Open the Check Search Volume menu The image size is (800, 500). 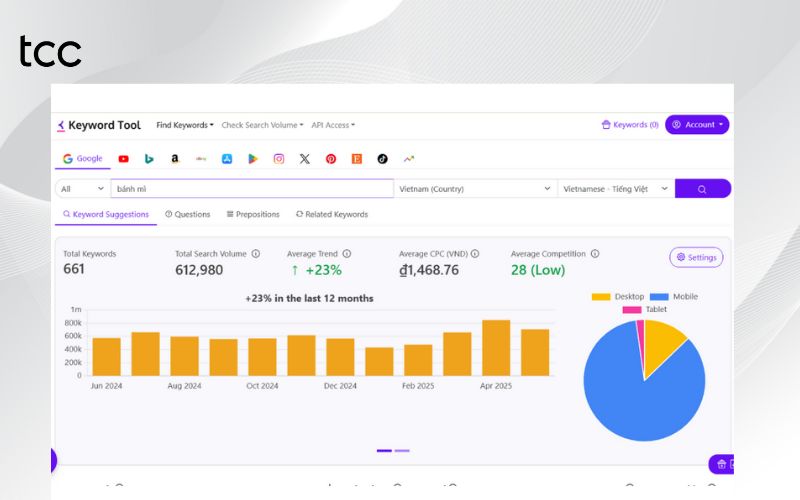tap(263, 125)
